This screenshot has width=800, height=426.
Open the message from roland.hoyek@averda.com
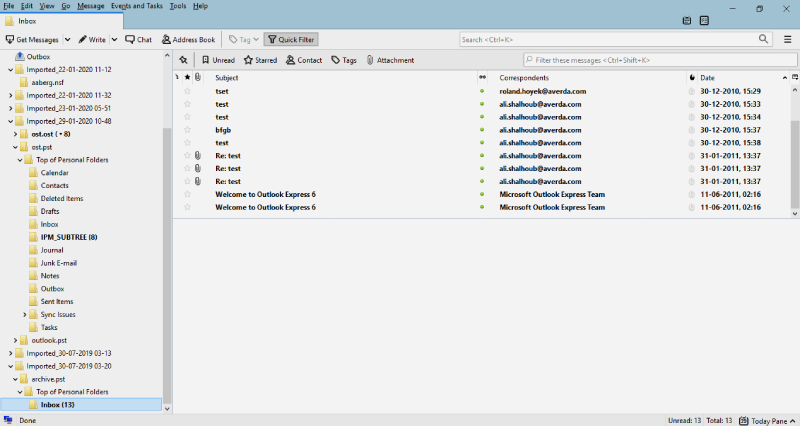(543, 91)
